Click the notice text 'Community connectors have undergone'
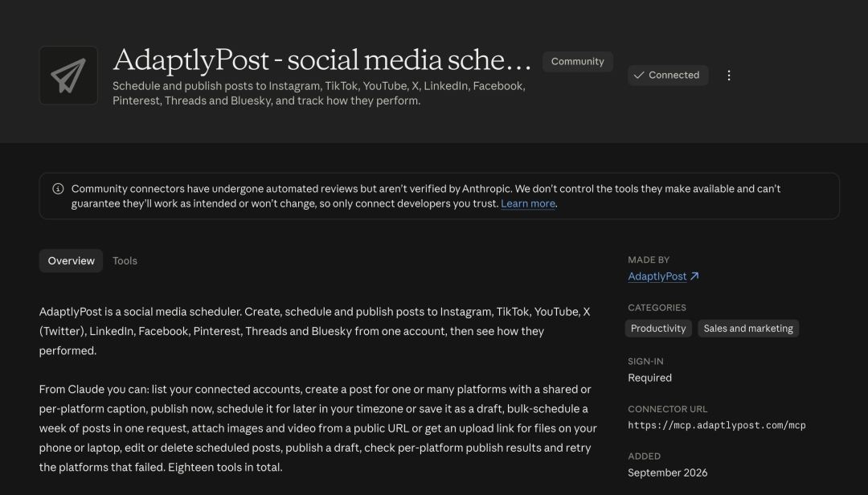868x495 pixels. [426, 196]
